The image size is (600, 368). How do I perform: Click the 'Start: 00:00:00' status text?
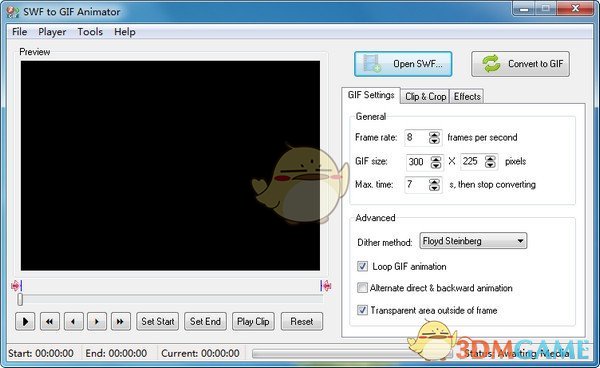pos(41,353)
